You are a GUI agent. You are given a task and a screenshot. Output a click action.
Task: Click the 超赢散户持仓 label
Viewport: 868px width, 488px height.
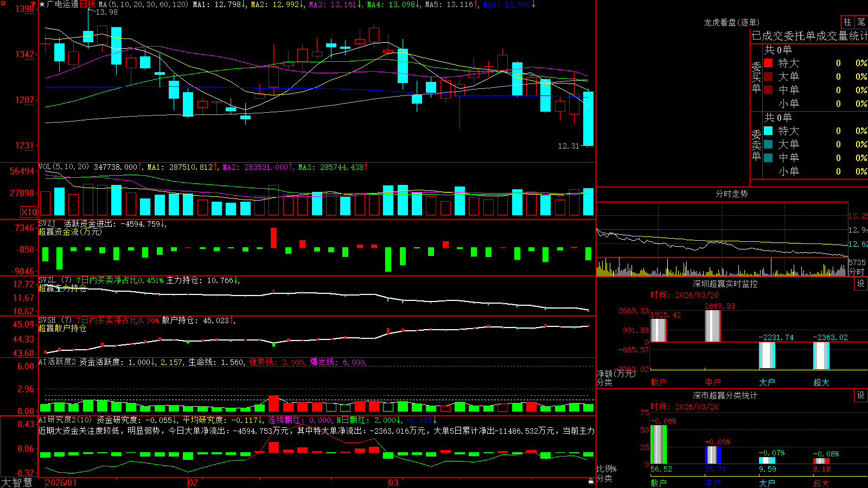pyautogui.click(x=62, y=328)
